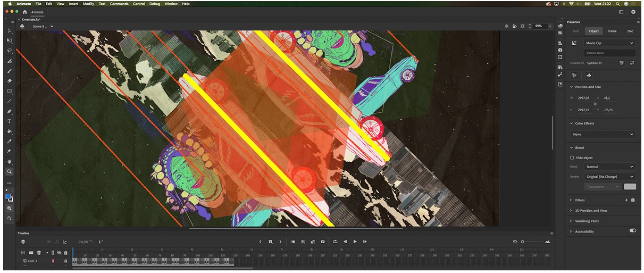
Task: Play the timeline animation
Action: pos(355,242)
